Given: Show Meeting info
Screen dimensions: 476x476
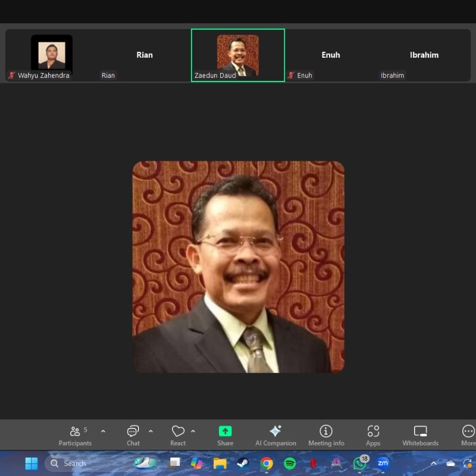Looking at the screenshot, I should click(x=326, y=436).
